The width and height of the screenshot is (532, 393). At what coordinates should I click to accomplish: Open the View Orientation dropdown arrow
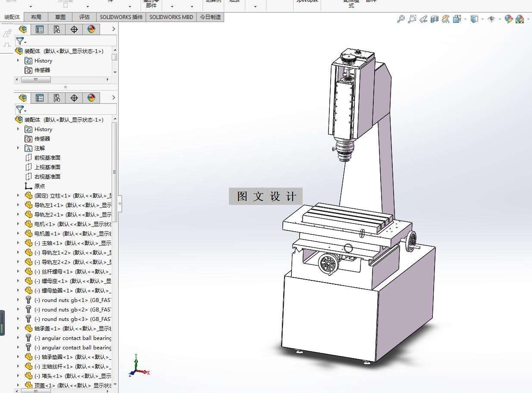[465, 19]
